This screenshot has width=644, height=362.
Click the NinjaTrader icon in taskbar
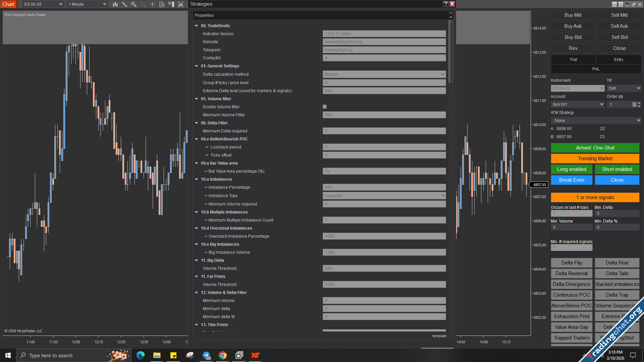[256, 355]
